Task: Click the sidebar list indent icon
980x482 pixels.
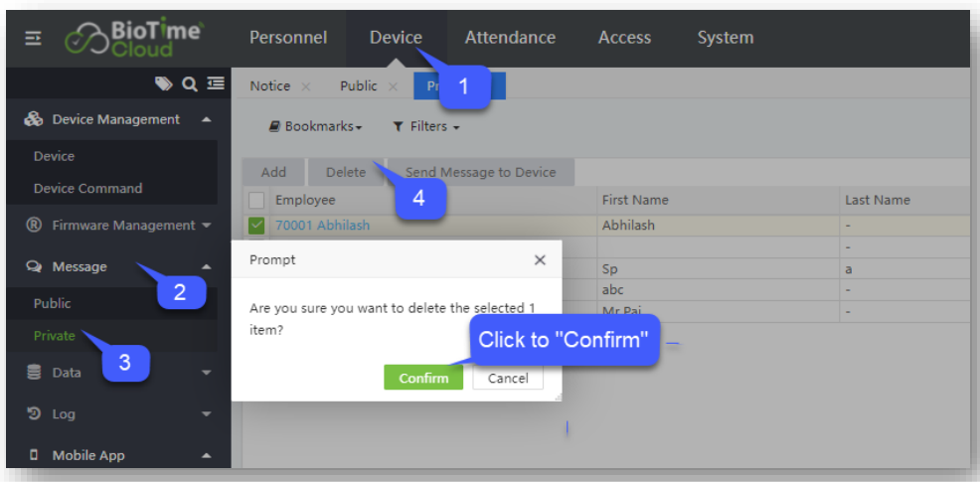Action: 215,85
